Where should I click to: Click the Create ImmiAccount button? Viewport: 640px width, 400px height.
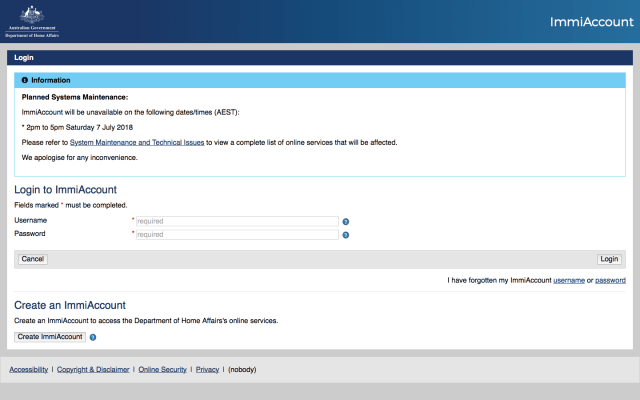pos(50,337)
